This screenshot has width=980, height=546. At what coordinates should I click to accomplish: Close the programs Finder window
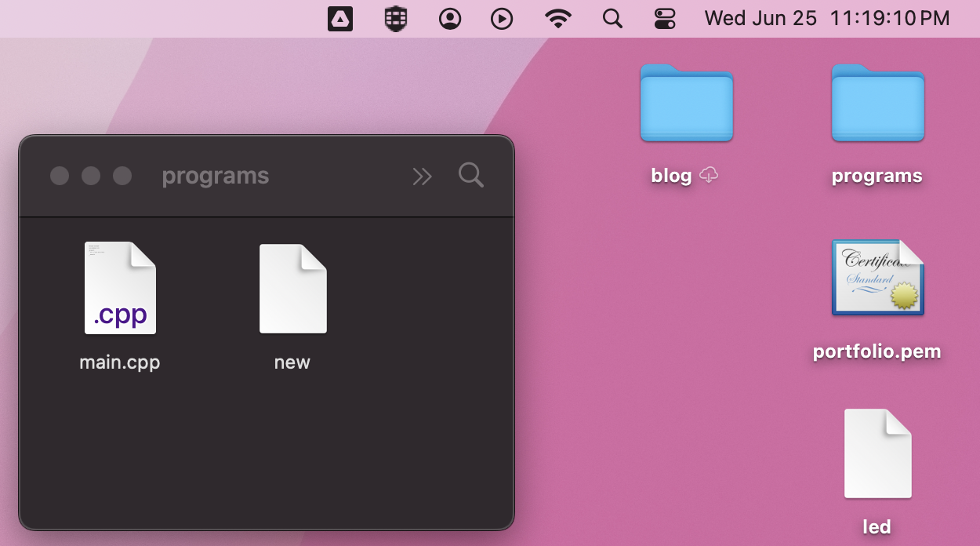[60, 176]
